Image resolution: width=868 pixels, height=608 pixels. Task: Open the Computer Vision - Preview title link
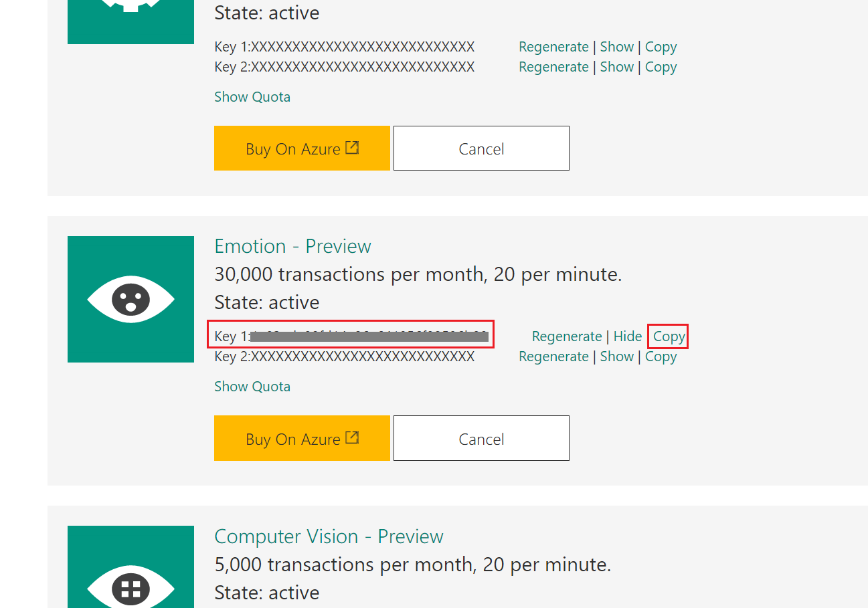329,536
